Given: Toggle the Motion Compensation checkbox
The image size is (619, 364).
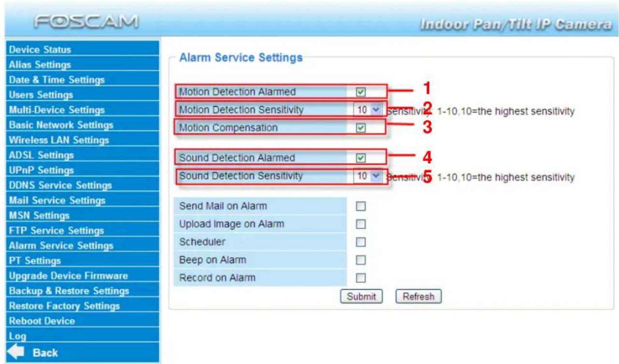Looking at the screenshot, I should tap(360, 128).
